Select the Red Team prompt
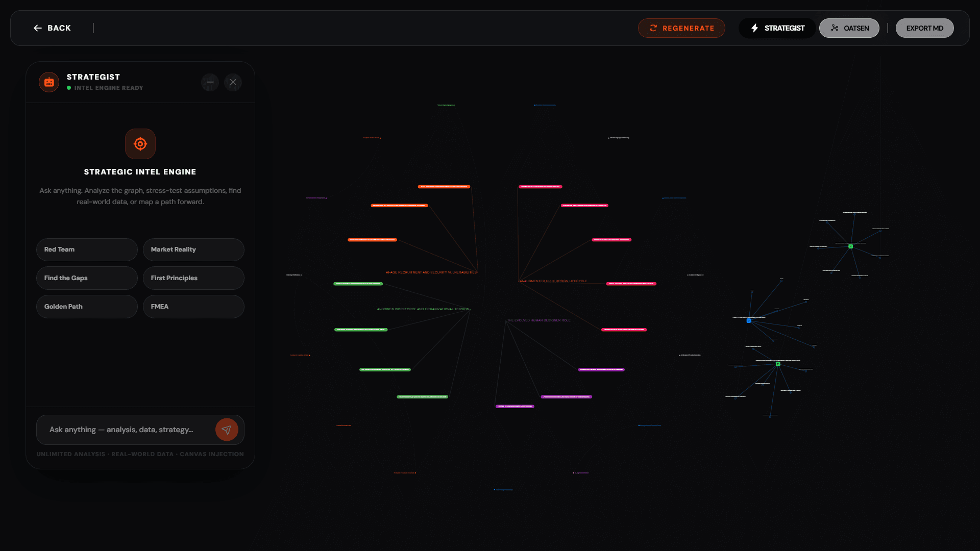 (87, 249)
